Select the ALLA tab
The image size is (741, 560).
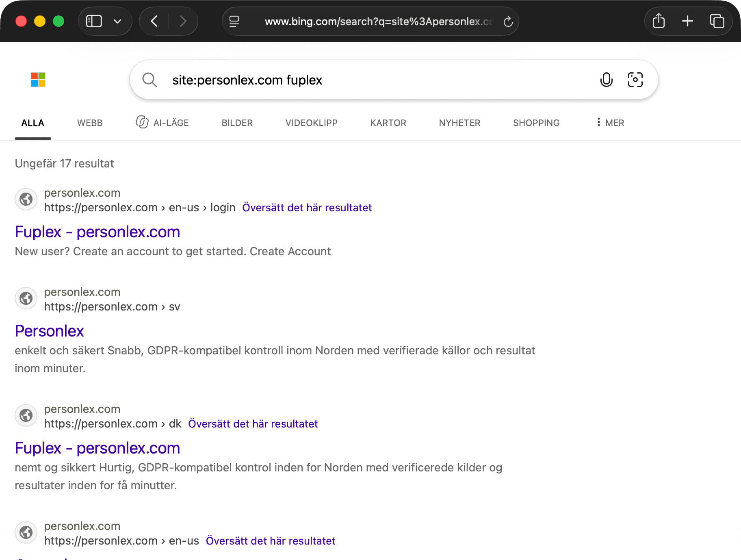(33, 123)
